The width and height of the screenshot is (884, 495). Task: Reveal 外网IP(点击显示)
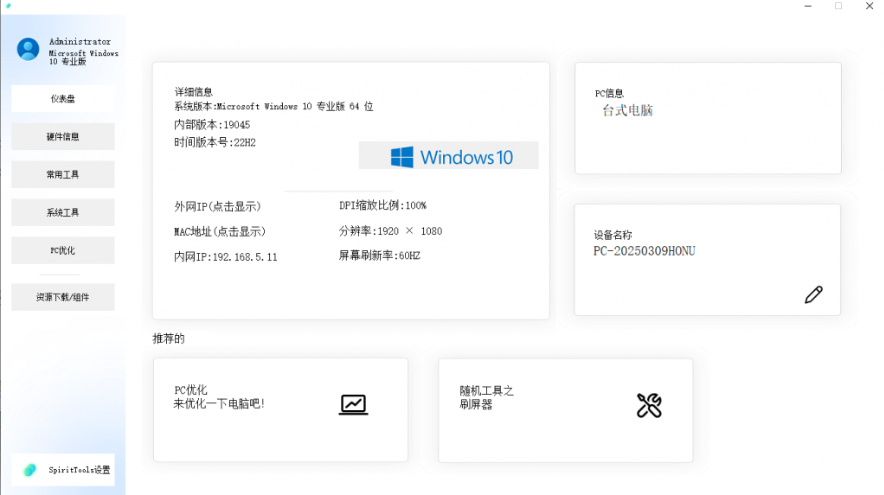point(218,206)
